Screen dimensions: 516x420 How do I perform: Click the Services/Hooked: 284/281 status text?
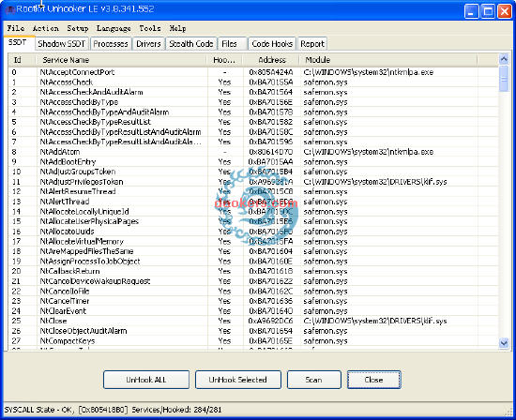[x=176, y=410]
